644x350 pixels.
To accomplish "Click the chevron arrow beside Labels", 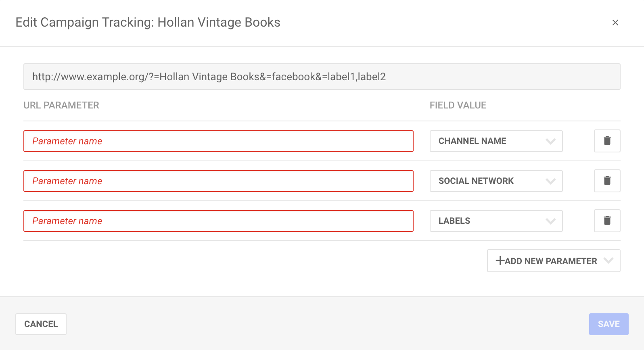I will point(550,221).
